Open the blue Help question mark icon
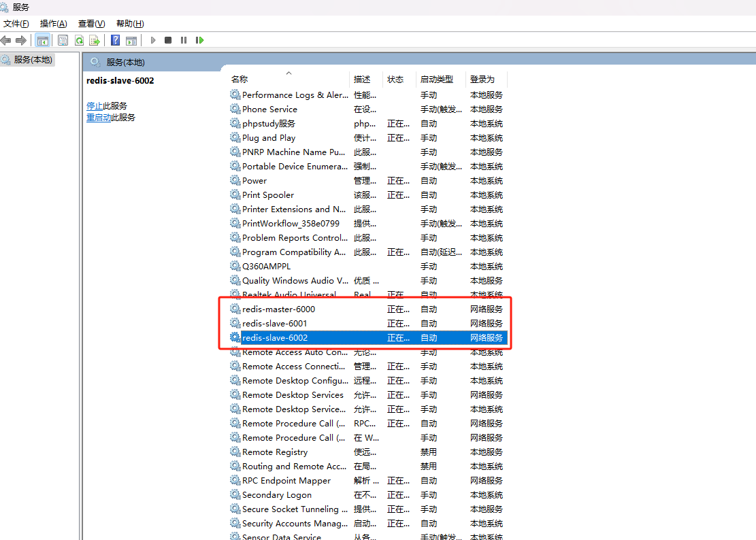The height and width of the screenshot is (540, 756). pyautogui.click(x=115, y=40)
